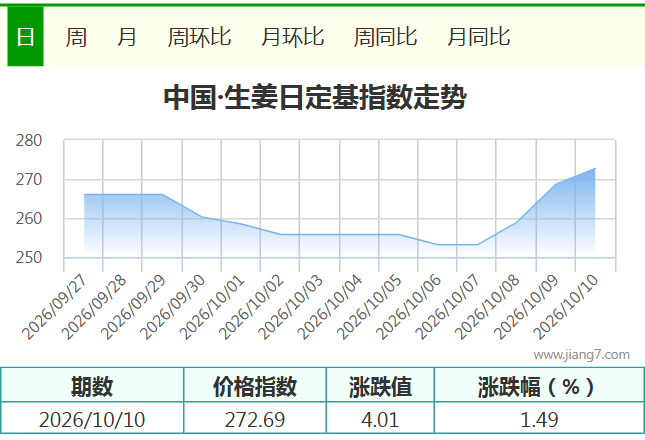Click the chart line peak at 2026/10/10

click(x=595, y=168)
